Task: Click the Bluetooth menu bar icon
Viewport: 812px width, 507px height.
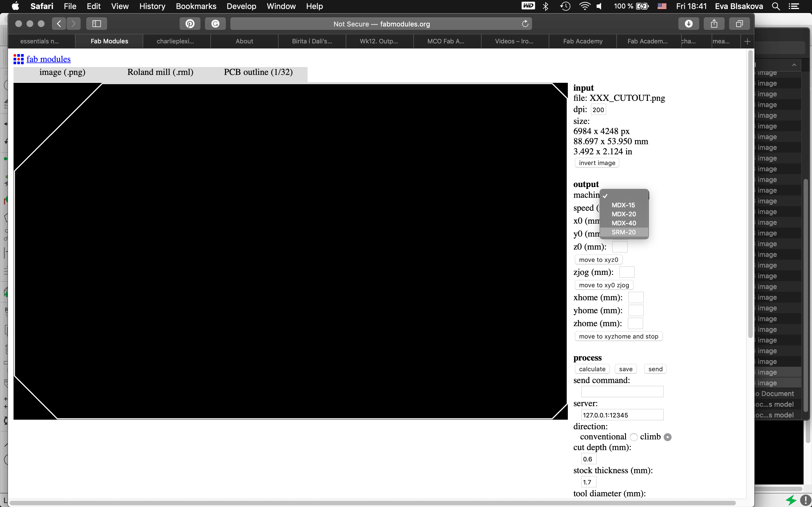Action: [x=546, y=6]
